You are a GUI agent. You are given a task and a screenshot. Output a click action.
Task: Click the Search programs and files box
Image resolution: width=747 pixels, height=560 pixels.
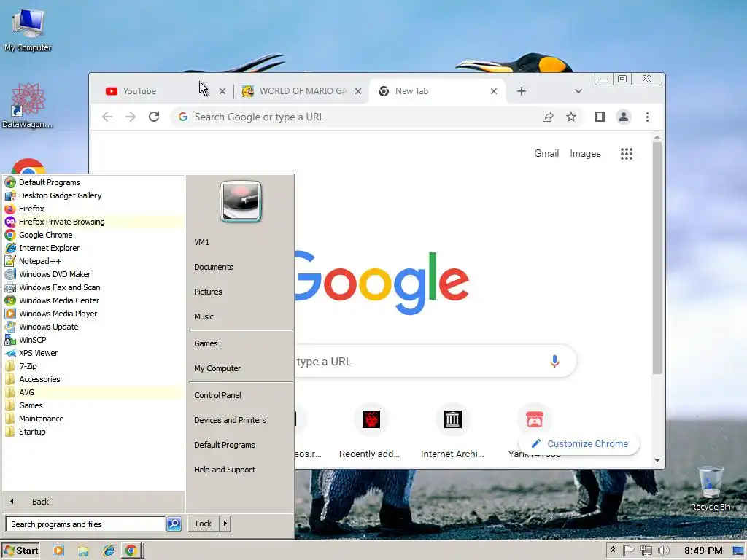click(85, 524)
